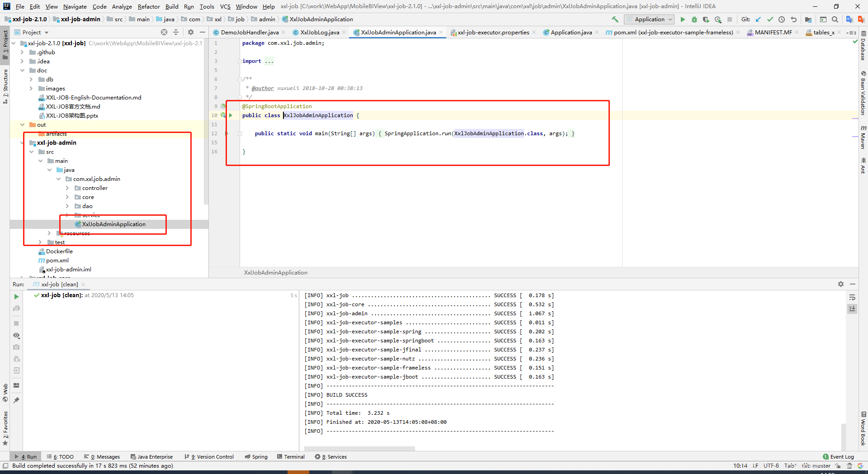
Task: Switch to the DemoJobHandler.java editor tab
Action: (249, 32)
